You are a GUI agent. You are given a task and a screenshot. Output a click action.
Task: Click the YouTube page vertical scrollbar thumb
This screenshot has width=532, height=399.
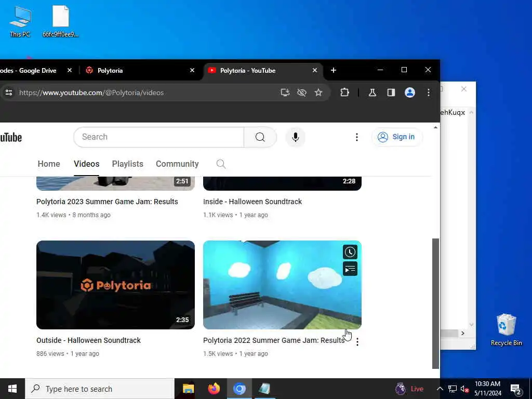tap(436, 303)
